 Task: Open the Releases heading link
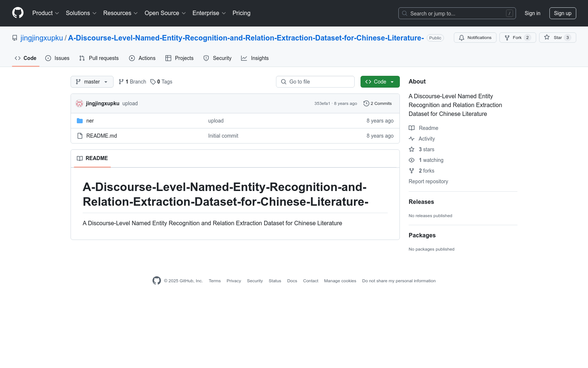point(421,202)
